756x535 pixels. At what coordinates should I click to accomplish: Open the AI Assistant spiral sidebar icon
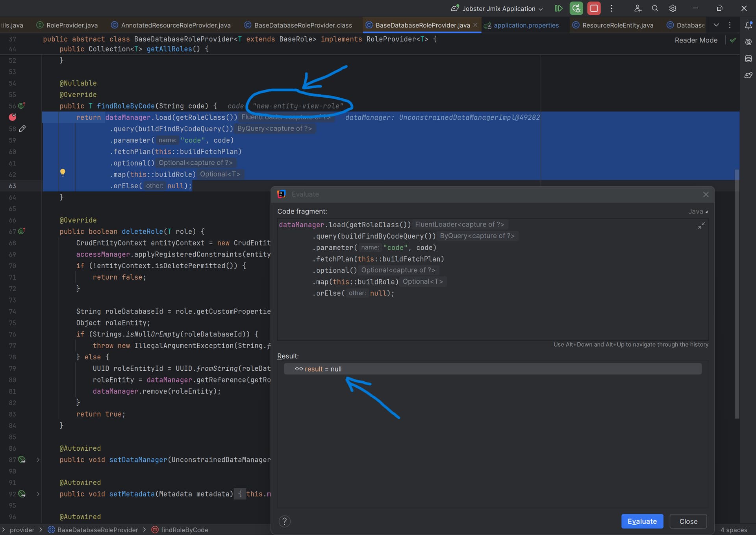click(x=748, y=42)
